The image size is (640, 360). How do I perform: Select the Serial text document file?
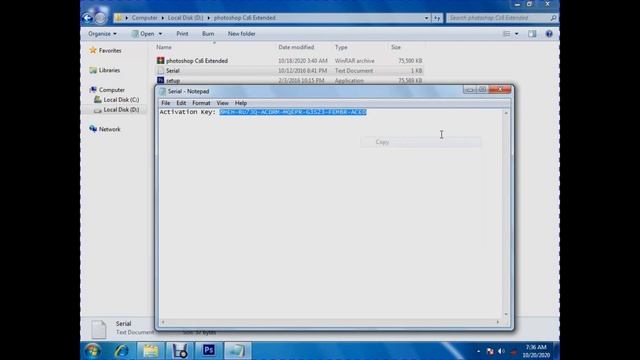tap(173, 71)
